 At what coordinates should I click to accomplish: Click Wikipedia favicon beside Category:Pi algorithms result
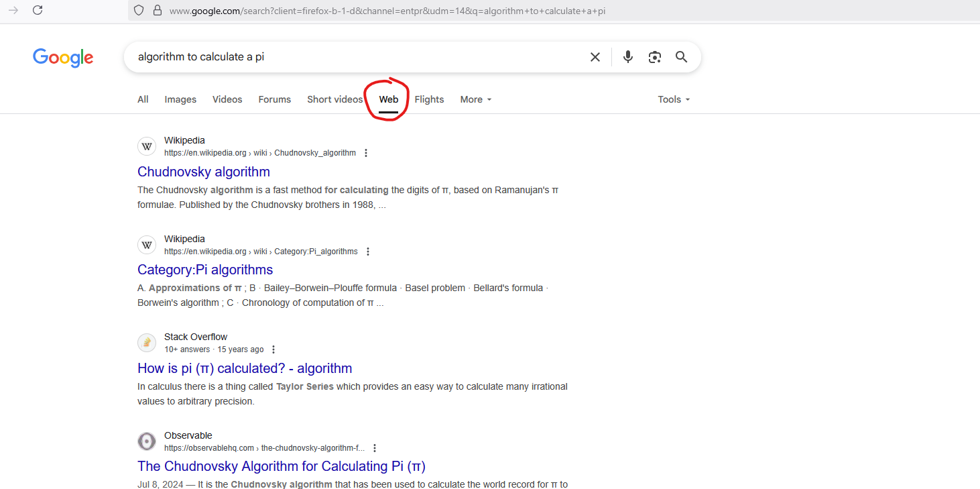point(147,245)
